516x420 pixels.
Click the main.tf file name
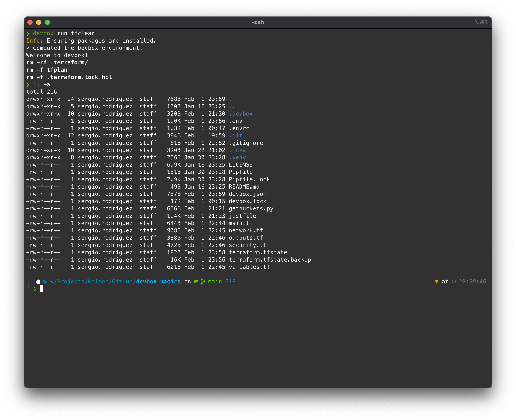click(x=241, y=223)
